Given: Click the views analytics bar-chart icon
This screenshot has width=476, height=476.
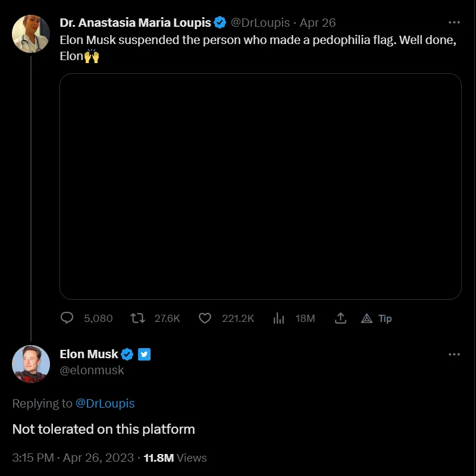Looking at the screenshot, I should tap(278, 318).
